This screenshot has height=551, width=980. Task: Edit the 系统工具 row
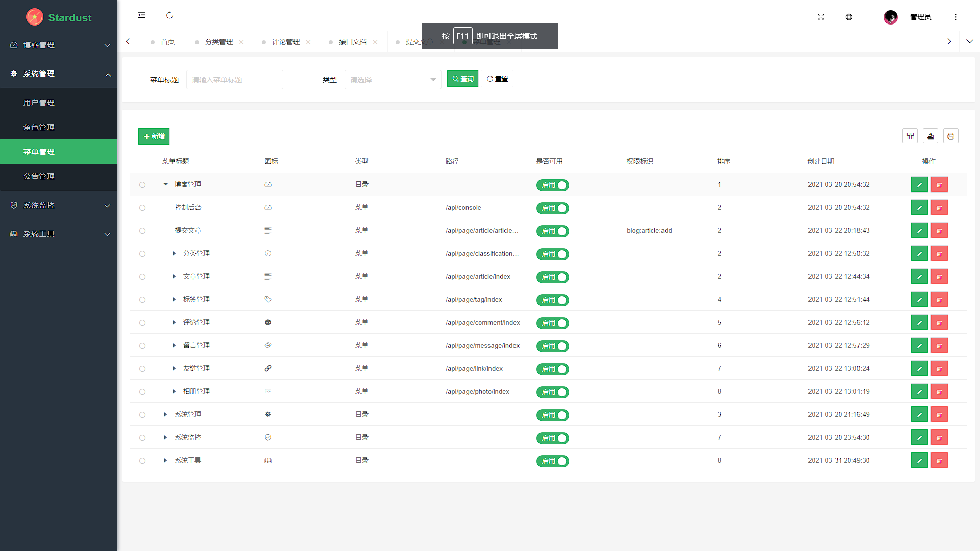(x=919, y=460)
